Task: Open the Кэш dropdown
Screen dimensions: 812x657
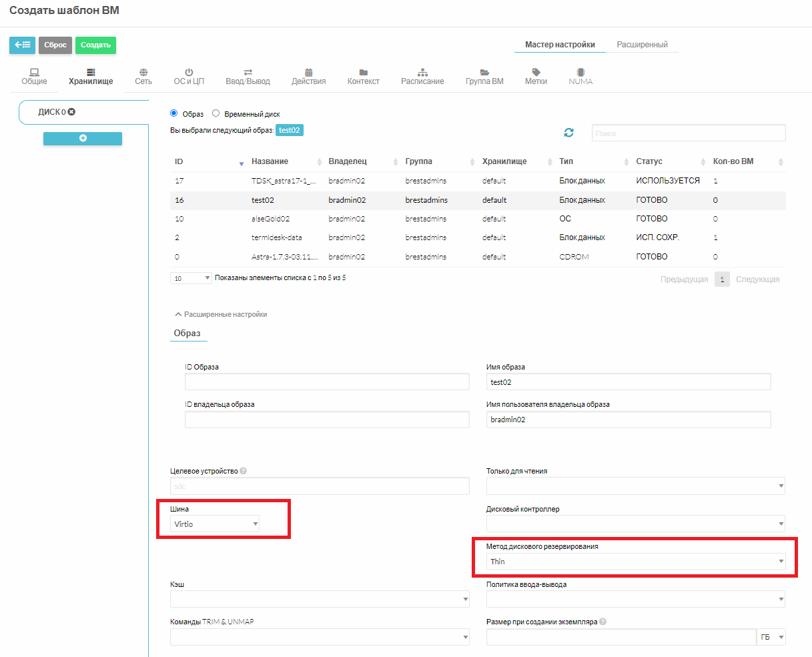Action: coord(320,600)
